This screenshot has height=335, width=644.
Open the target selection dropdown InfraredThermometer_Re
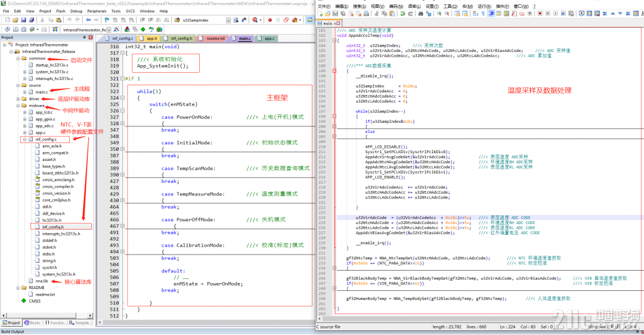point(109,30)
